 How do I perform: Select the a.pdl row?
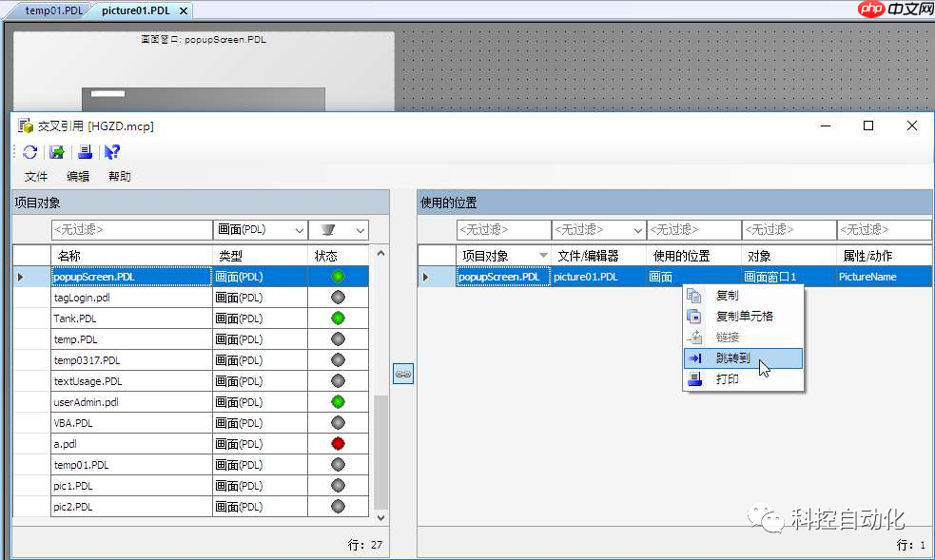(191, 444)
